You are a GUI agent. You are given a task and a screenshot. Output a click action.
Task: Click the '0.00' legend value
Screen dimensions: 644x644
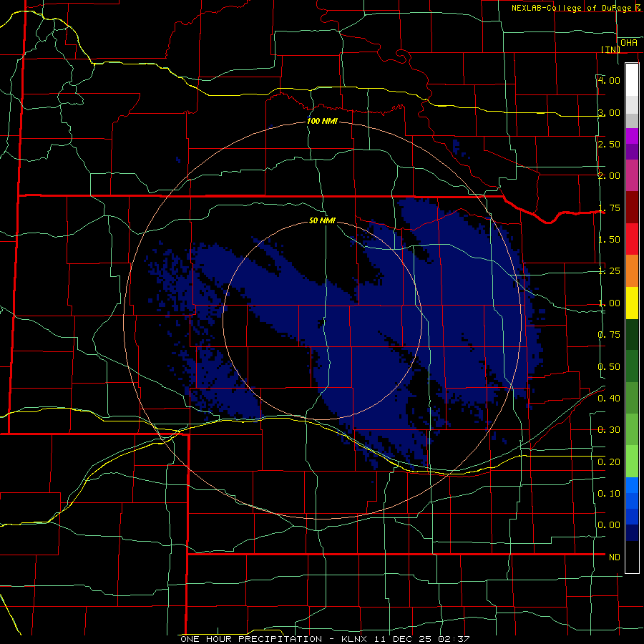[x=609, y=525]
